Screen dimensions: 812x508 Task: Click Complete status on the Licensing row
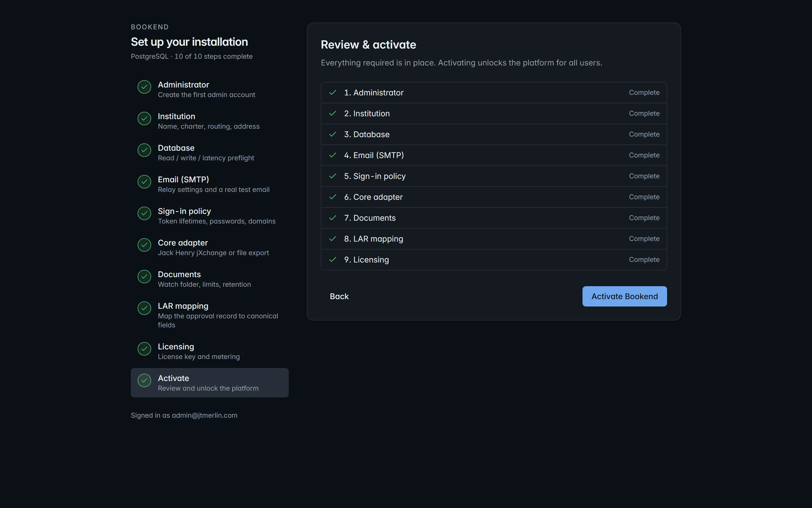click(x=644, y=259)
